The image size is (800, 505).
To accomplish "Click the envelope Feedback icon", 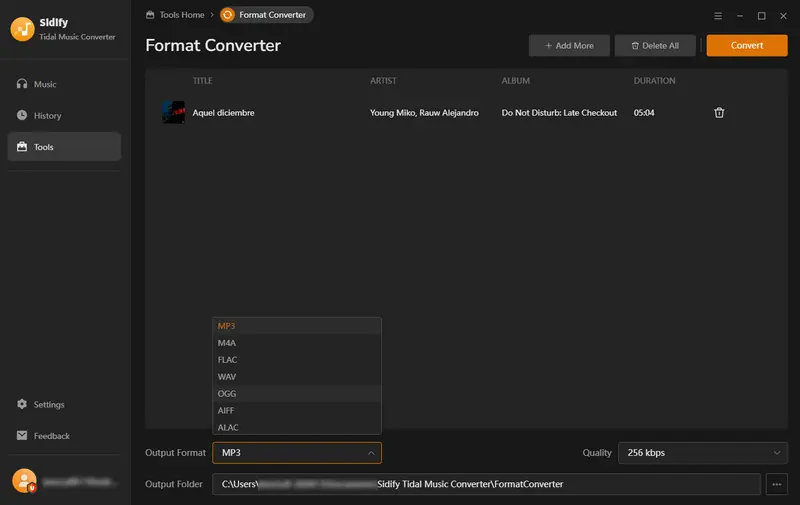I will pos(22,435).
